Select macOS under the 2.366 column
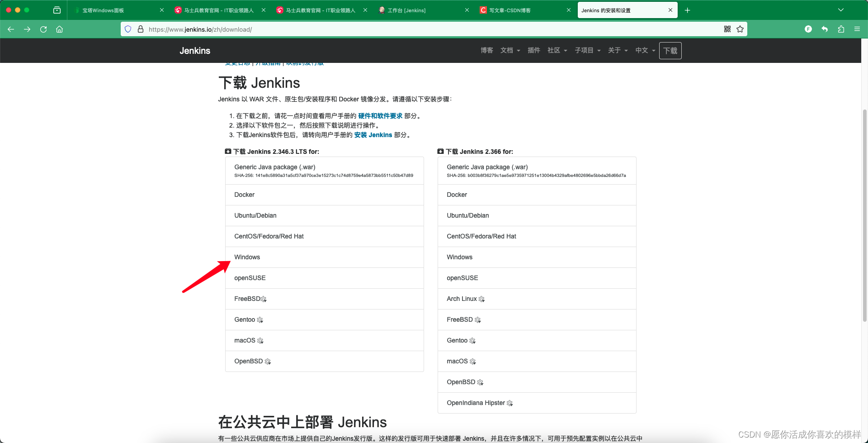The width and height of the screenshot is (868, 443). coord(537,361)
